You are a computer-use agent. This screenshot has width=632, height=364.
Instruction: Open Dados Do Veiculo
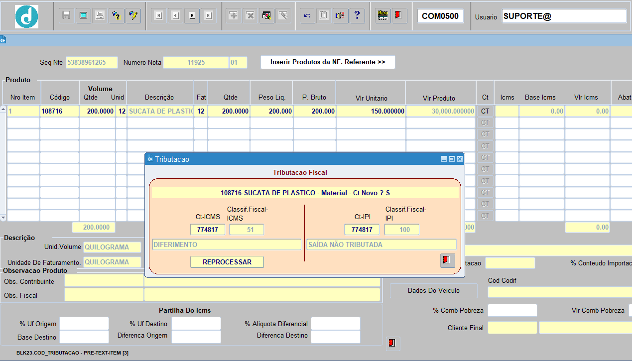pos(433,290)
